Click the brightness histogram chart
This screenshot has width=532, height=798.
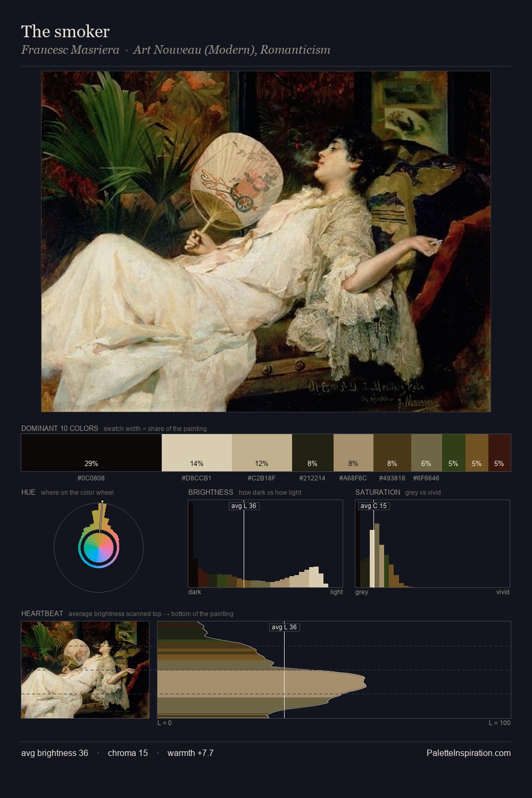[265, 544]
